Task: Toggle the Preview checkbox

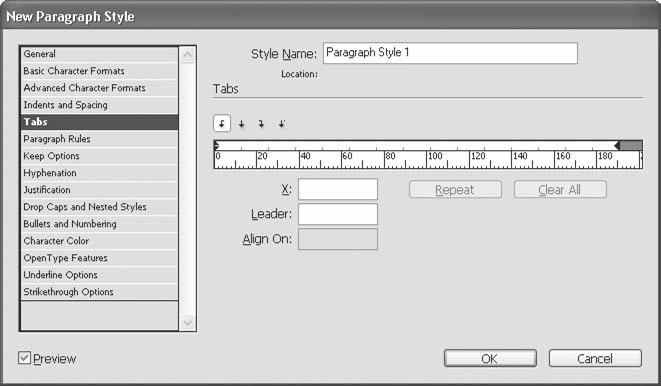Action: [x=24, y=358]
